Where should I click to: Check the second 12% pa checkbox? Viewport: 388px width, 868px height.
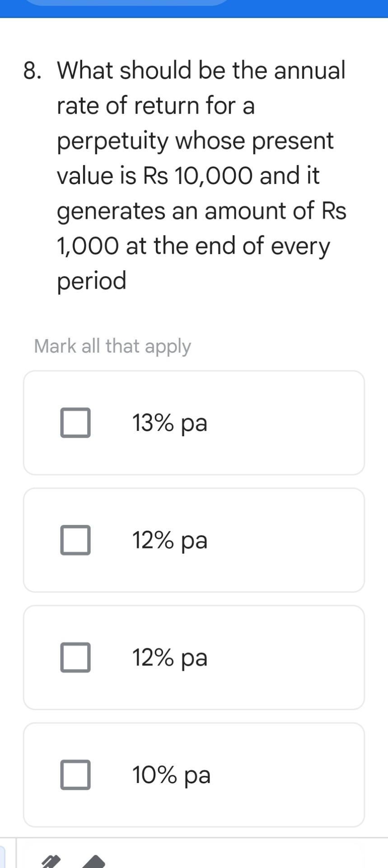click(75, 657)
